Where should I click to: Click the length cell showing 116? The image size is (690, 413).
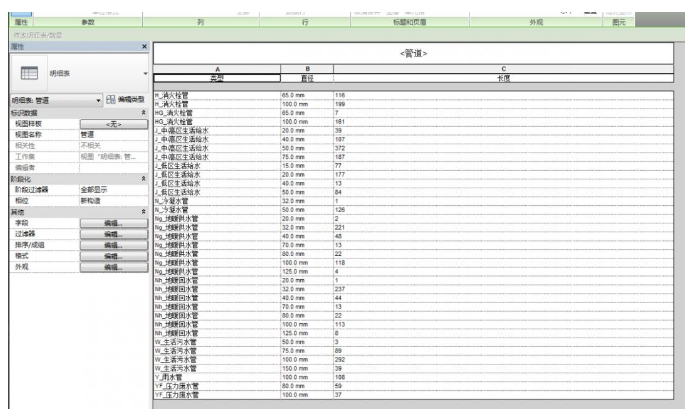[x=503, y=95]
